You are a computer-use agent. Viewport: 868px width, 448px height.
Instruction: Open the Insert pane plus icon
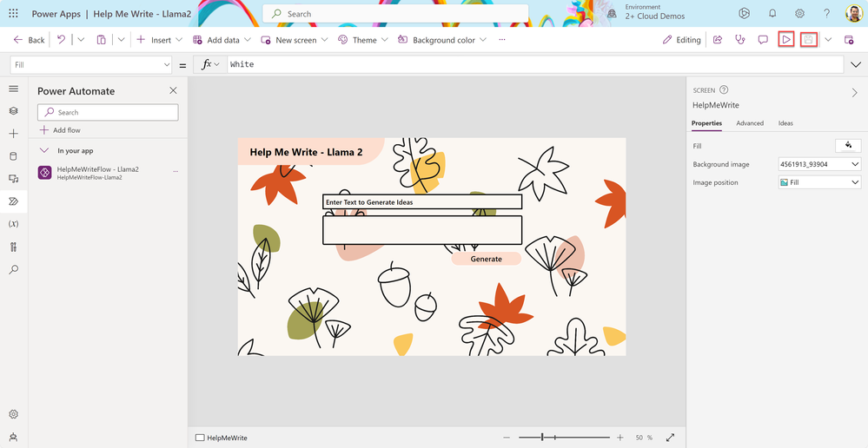click(14, 134)
